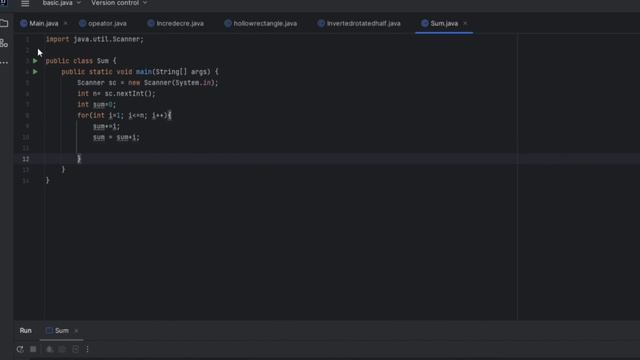Close the Sum.java tab

pos(465,24)
